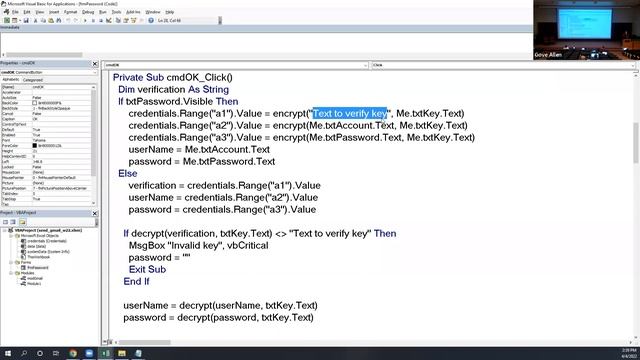Open the Click procedure dropdown above code
Viewport: 640px width, 360px height.
pos(632,65)
